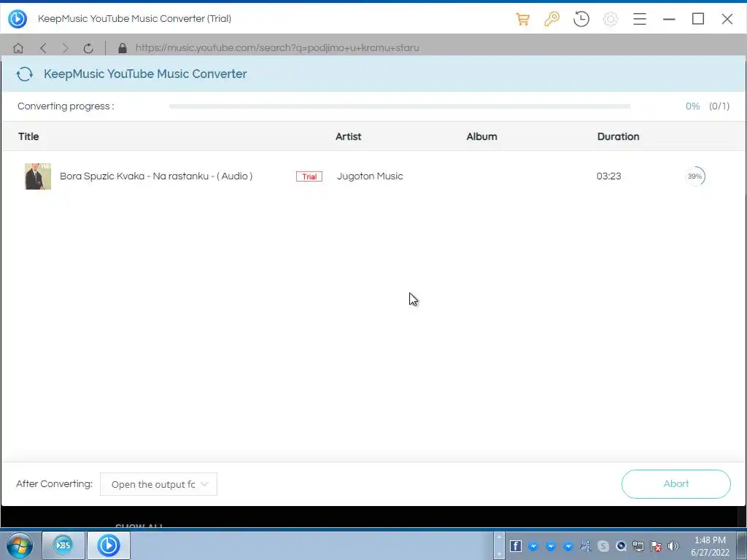
Task: Click song title Bora Spuzic Kvaka - Na rastanku
Action: (x=156, y=176)
